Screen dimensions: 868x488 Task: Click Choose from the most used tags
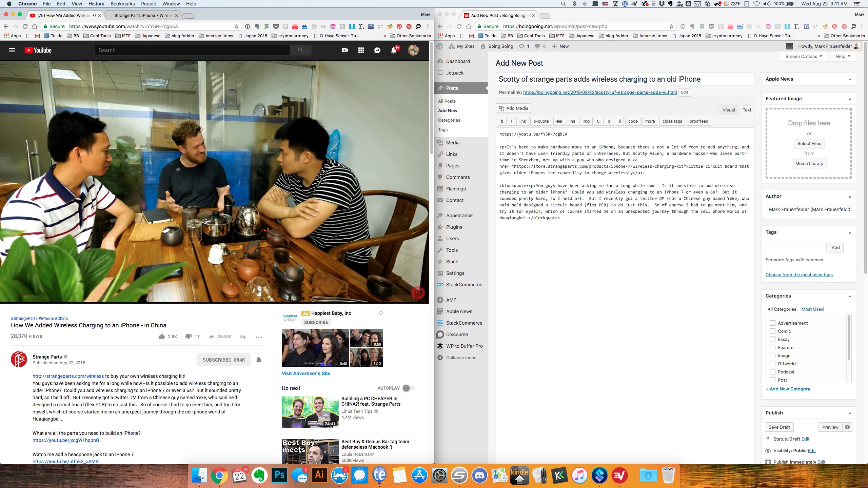click(x=799, y=274)
